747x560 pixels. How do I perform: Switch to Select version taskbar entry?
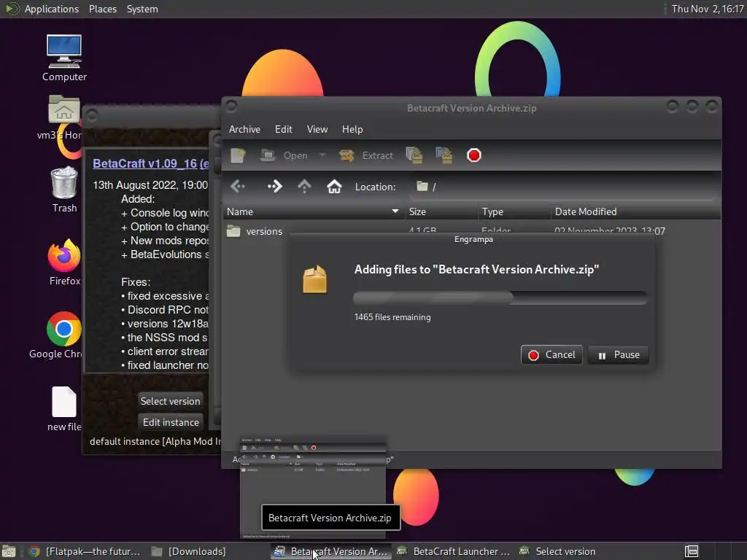click(557, 551)
